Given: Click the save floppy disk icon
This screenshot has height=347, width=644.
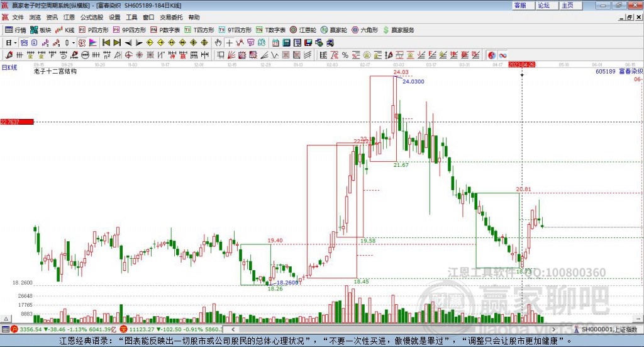Looking at the screenshot, I should coord(308,43).
